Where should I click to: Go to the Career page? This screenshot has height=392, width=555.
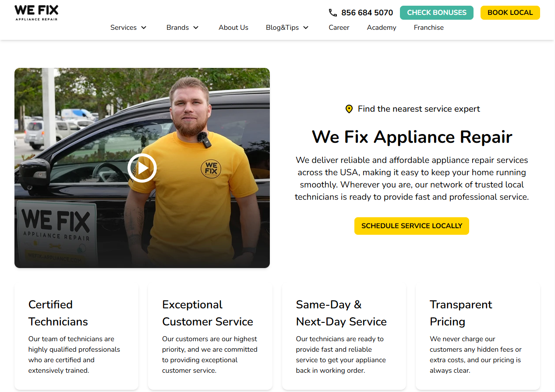click(339, 28)
